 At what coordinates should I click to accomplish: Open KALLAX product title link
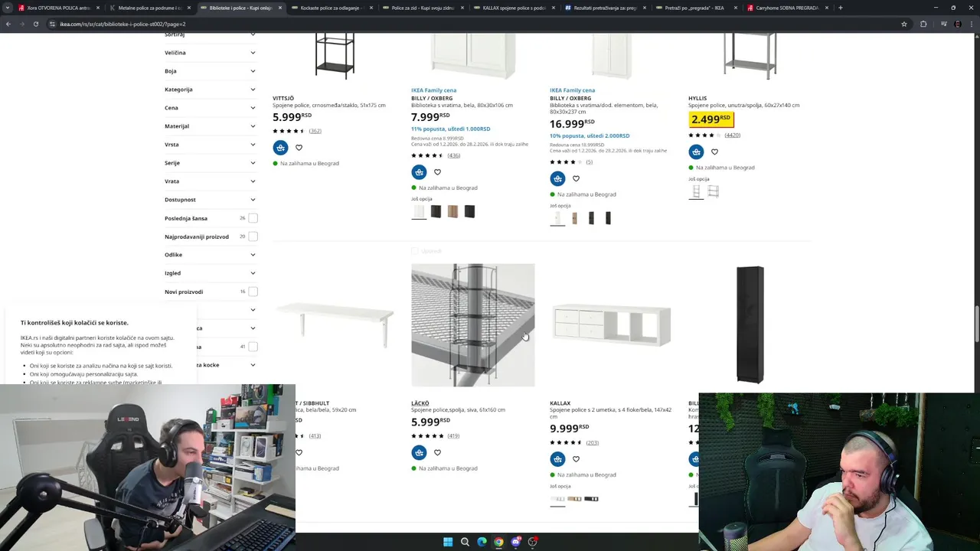(x=560, y=403)
